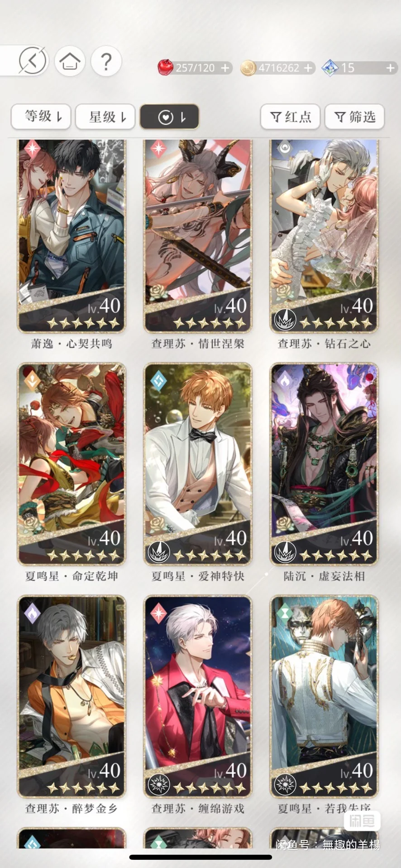This screenshot has width=401, height=868.
Task: Open help question mark icon
Action: [106, 61]
